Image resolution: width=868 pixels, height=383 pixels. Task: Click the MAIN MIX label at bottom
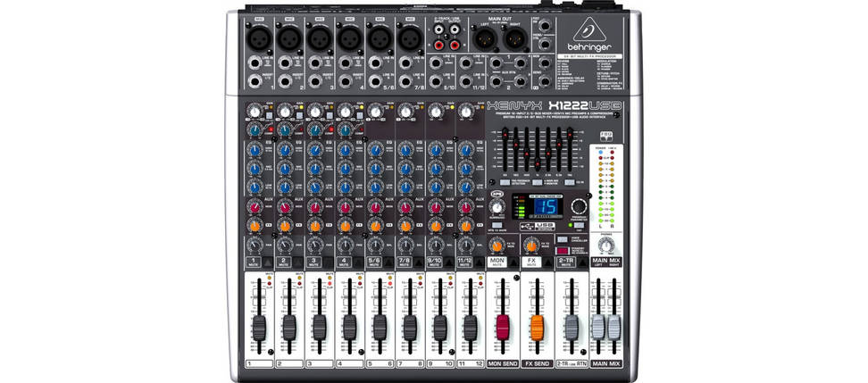point(605,363)
